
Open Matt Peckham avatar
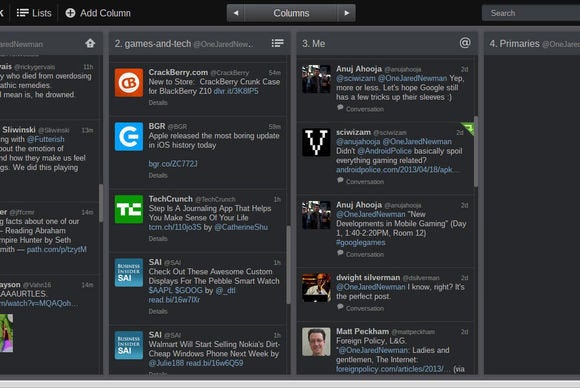[x=316, y=341]
